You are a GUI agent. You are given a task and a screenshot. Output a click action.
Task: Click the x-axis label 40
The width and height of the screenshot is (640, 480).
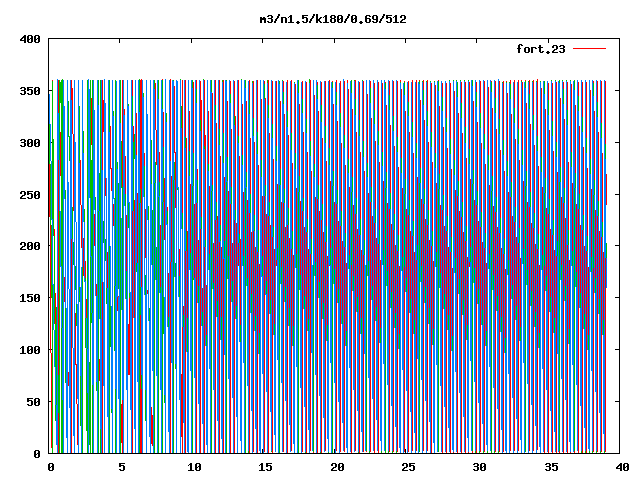[622, 467]
